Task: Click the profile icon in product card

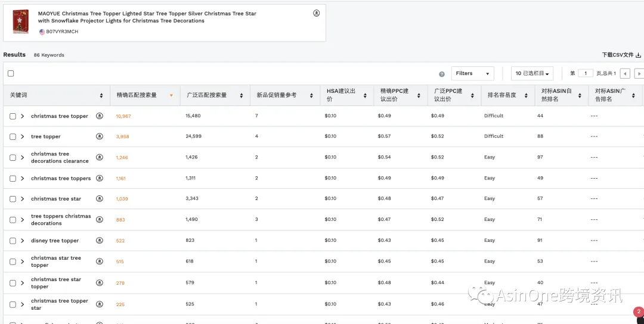Action: click(316, 13)
